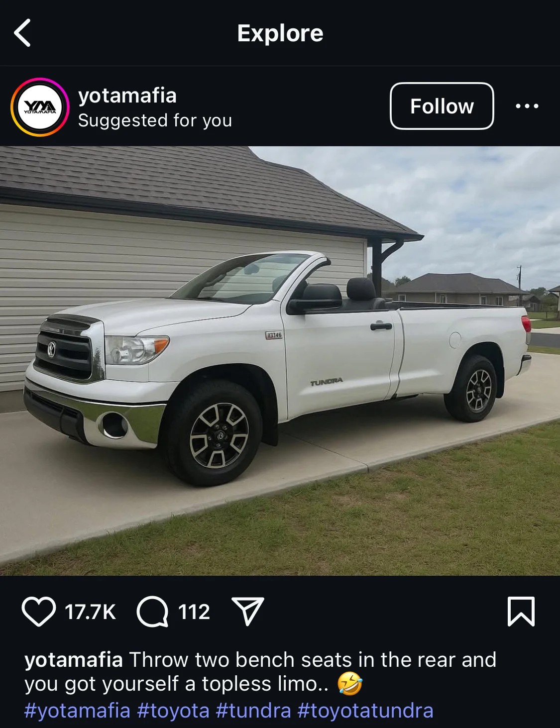Open yotamafia username in post header
Screen dimensions: 560x728
coord(127,96)
